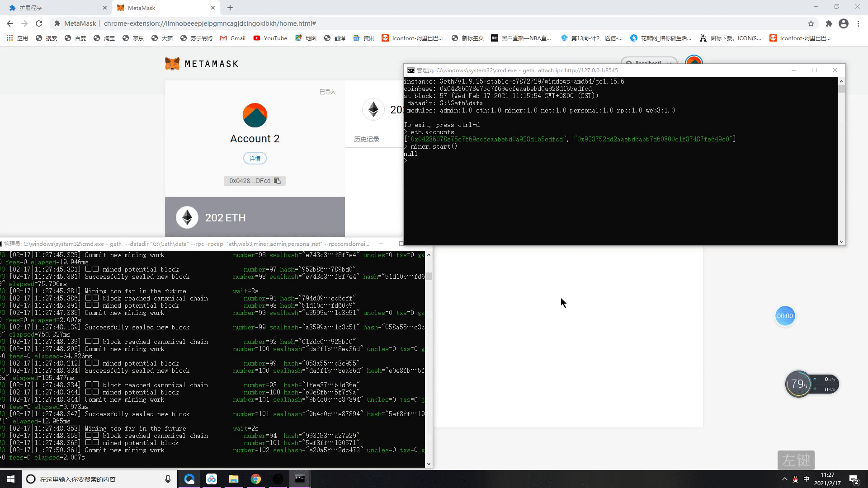Open the Tmall bookmark

(162, 38)
